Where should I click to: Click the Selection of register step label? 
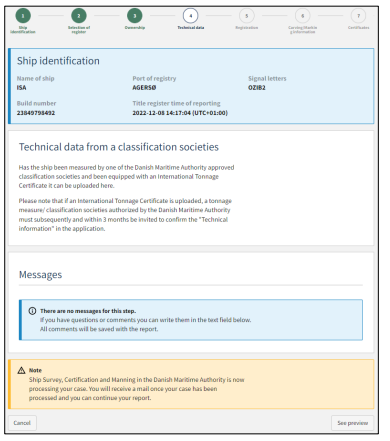pyautogui.click(x=79, y=30)
